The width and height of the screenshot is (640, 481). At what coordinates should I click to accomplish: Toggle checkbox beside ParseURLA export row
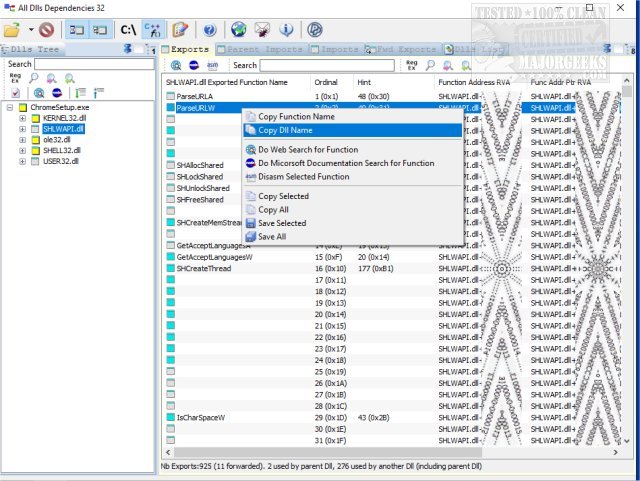[170, 96]
